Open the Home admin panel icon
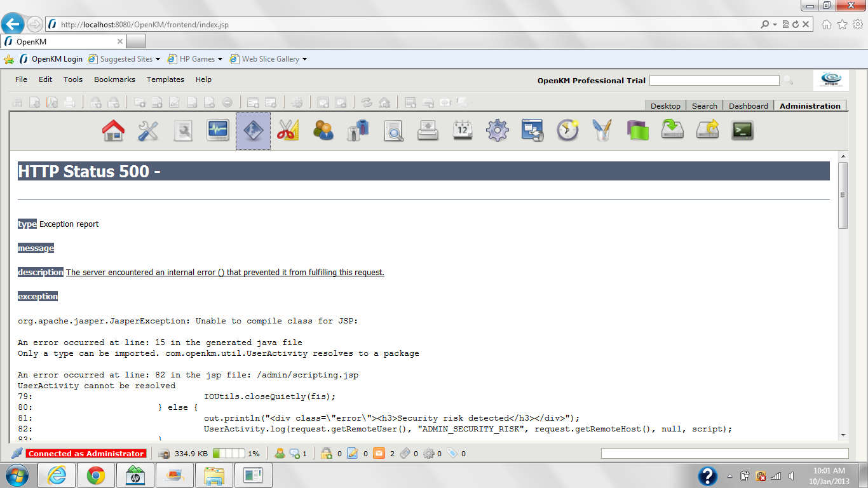This screenshot has height=488, width=868. click(113, 130)
